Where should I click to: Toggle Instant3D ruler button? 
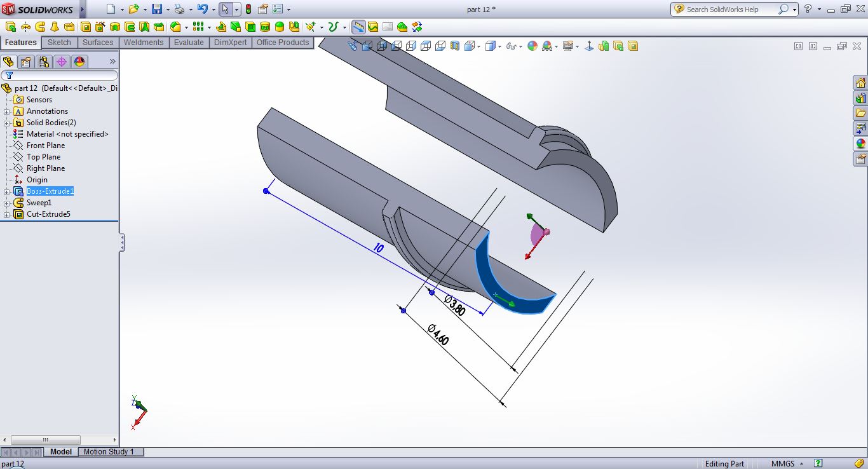pos(358,27)
